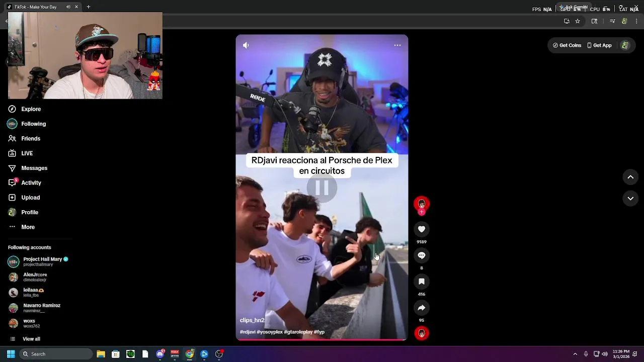Open the leilaaa following account
Screen dimensions: 644x362
click(x=26, y=292)
